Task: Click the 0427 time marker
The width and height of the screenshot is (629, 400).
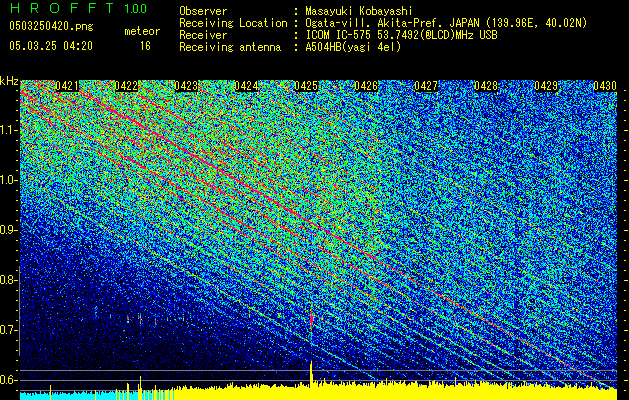Action: coord(426,86)
